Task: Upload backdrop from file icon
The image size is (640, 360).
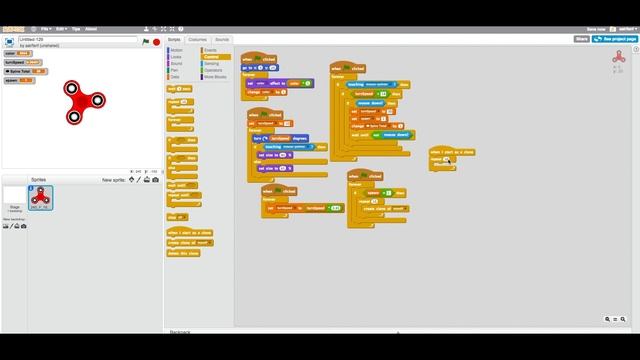Action: [17, 226]
